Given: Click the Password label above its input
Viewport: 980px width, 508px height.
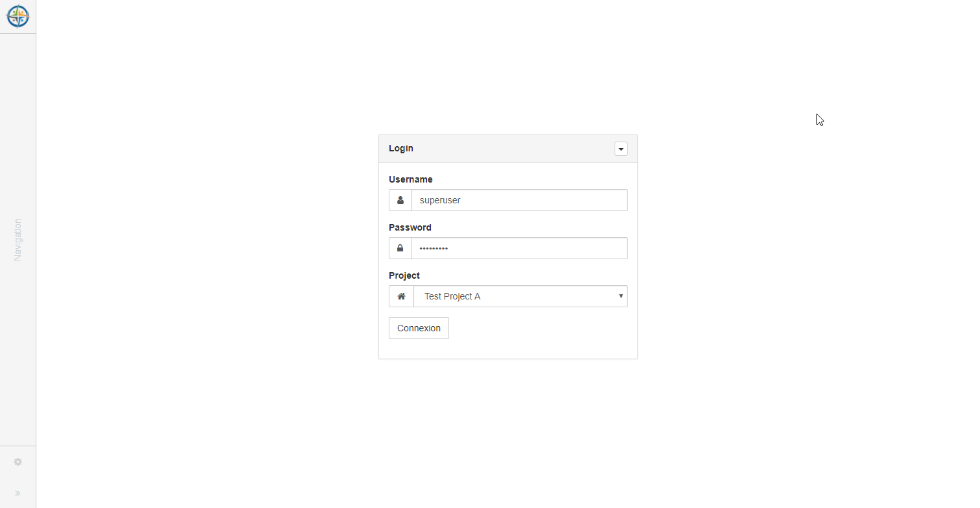Looking at the screenshot, I should [x=410, y=227].
